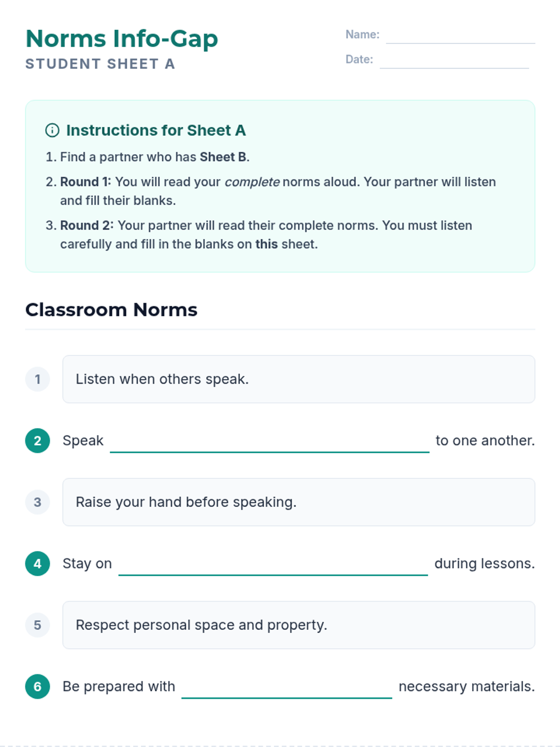Click the blank after Be prepared with
Viewport: 560px width, 747px height.
pyautogui.click(x=287, y=690)
